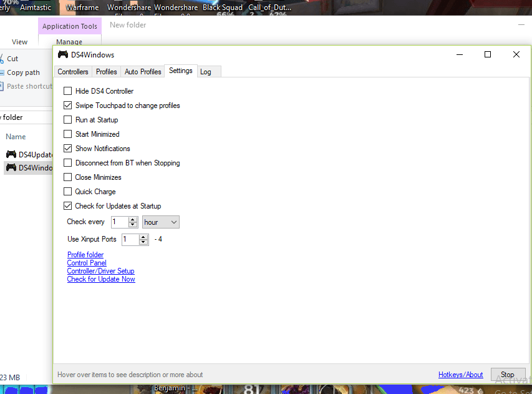Disable Swipe Touchpad to change profiles
Image resolution: width=532 pixels, height=394 pixels.
tap(67, 105)
